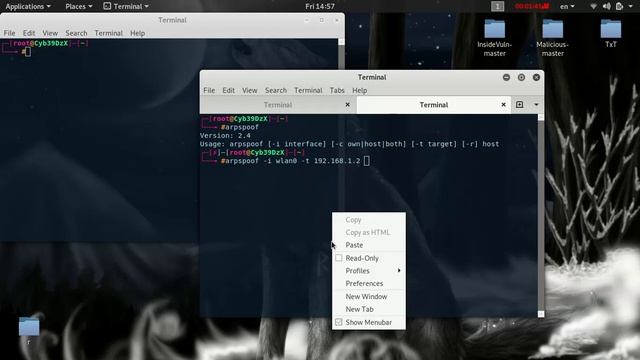The height and width of the screenshot is (360, 640).
Task: Close the first inactive Terminal tab
Action: click(x=347, y=104)
